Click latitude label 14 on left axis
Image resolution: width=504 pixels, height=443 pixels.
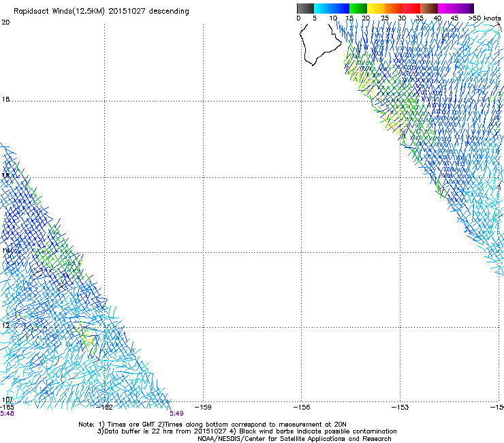(5, 250)
